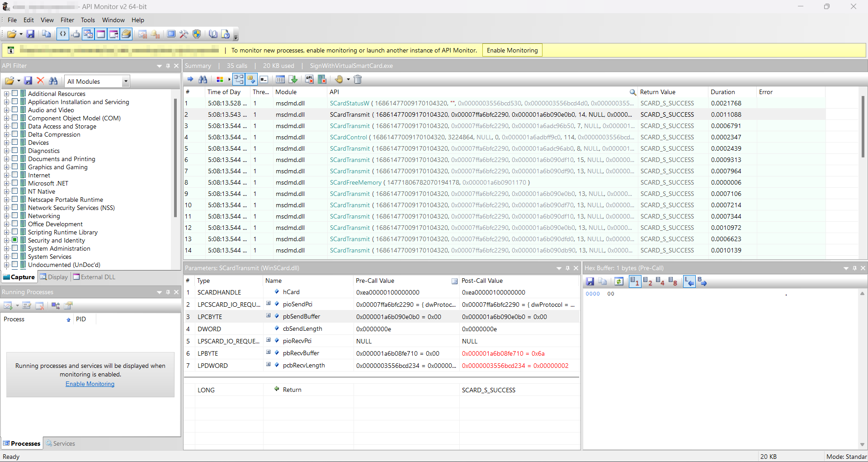868x462 pixels.
Task: Expand pioSendPci parameter row
Action: 268,304
